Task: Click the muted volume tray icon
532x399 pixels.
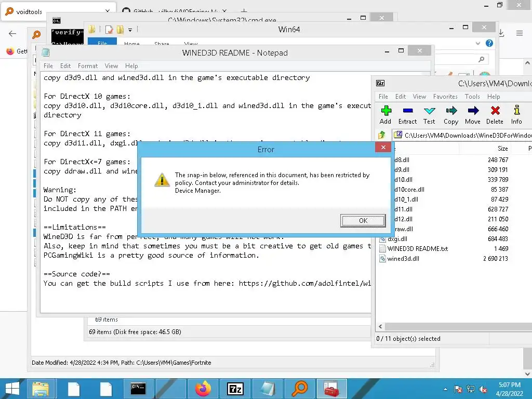Action: point(483,389)
